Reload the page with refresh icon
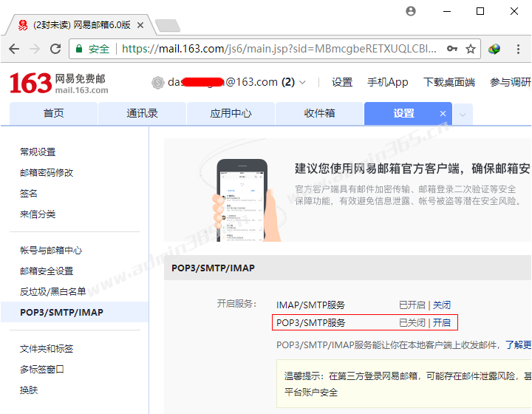This screenshot has width=532, height=414. [55, 49]
